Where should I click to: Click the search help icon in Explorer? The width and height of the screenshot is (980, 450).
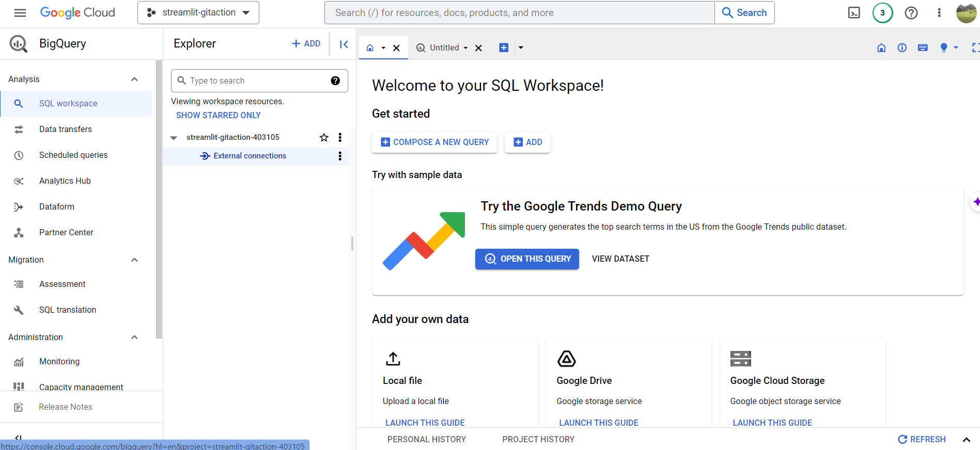coord(335,81)
